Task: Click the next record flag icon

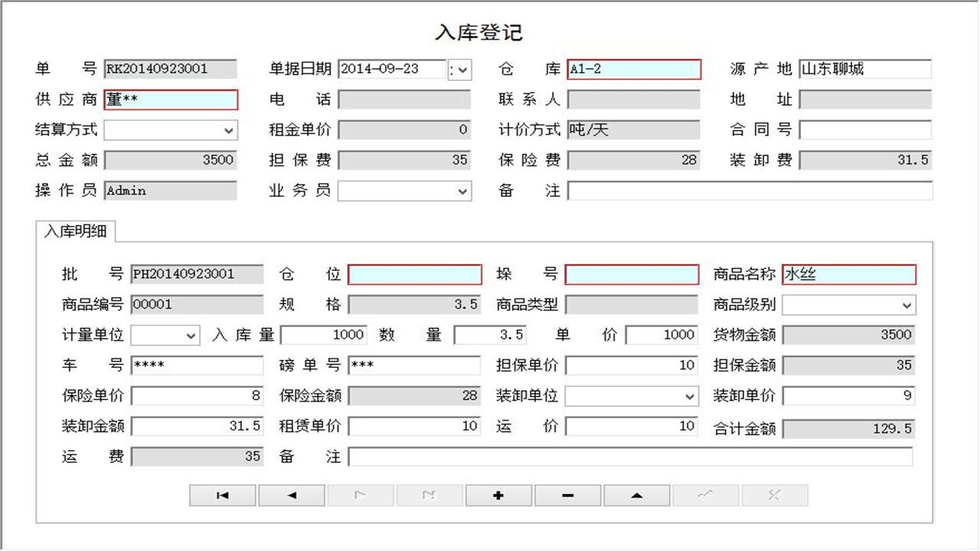Action: (360, 495)
